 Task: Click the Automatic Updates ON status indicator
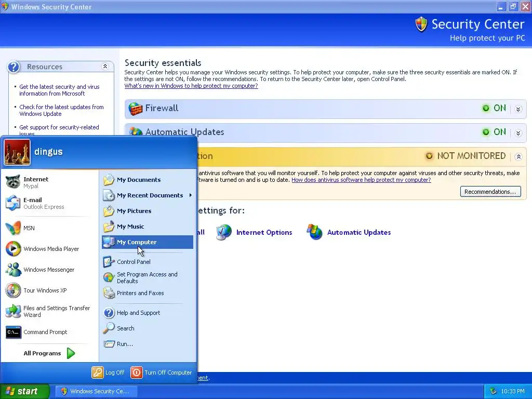[495, 132]
